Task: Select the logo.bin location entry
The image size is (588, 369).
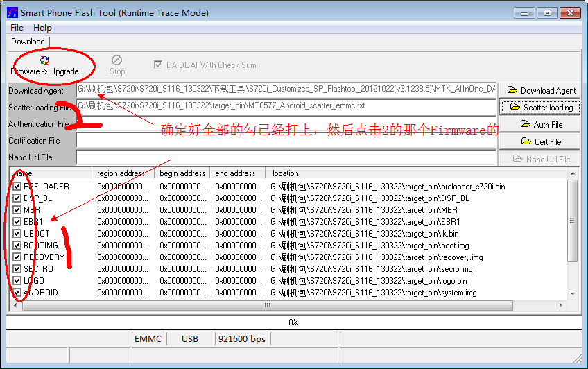Action: pos(369,280)
